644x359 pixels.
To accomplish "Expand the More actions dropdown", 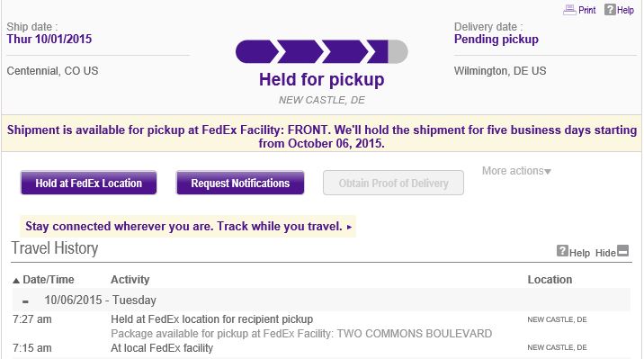I will point(516,171).
